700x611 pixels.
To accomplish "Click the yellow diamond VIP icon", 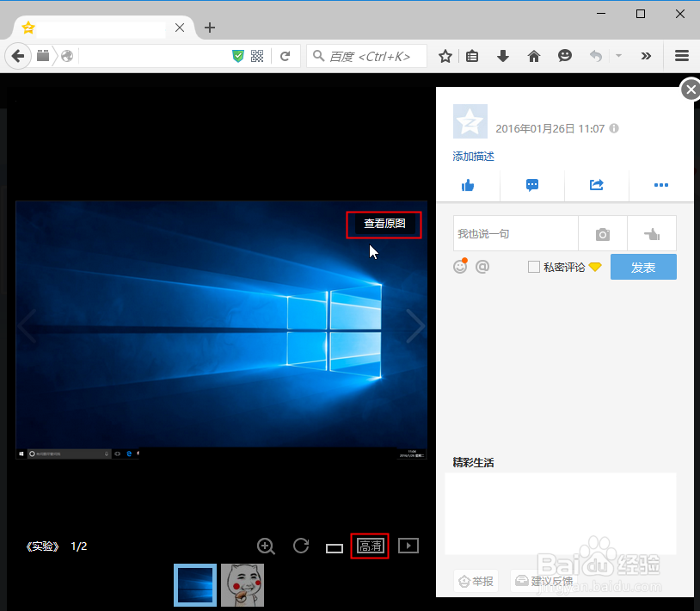I will [x=595, y=267].
